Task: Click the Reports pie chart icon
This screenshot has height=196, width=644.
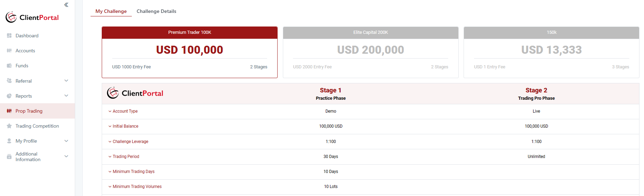Action: click(9, 96)
